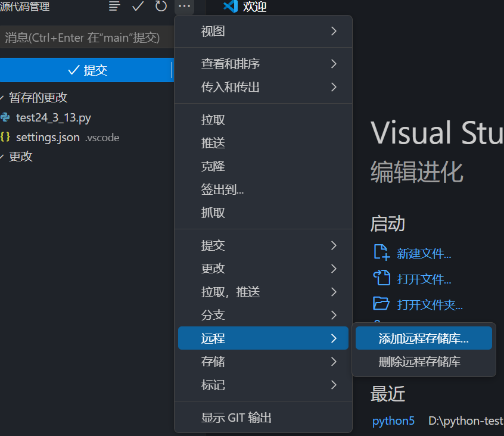This screenshot has height=436, width=504.
Task: Expand the 更改 submenu in the dropdown
Action: (263, 269)
